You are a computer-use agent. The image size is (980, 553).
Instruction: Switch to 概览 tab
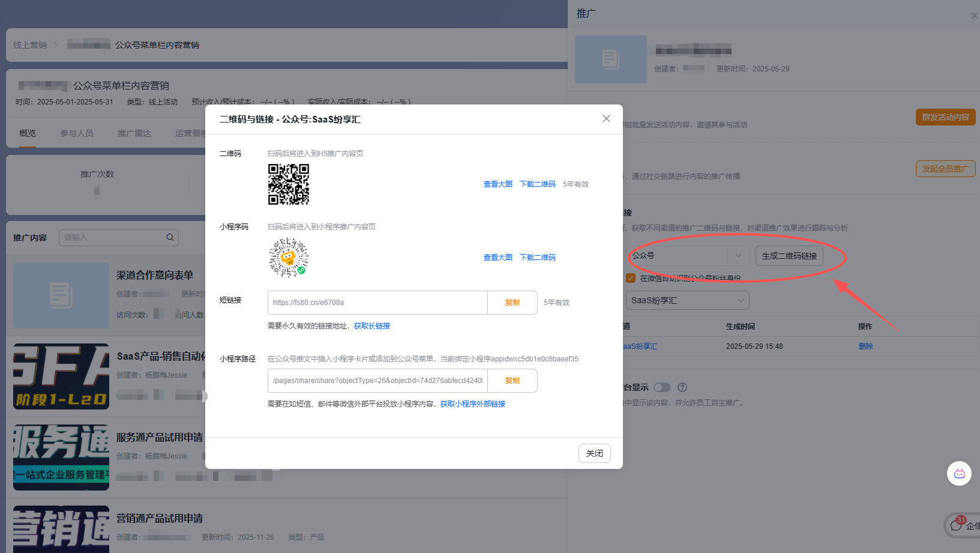(28, 133)
